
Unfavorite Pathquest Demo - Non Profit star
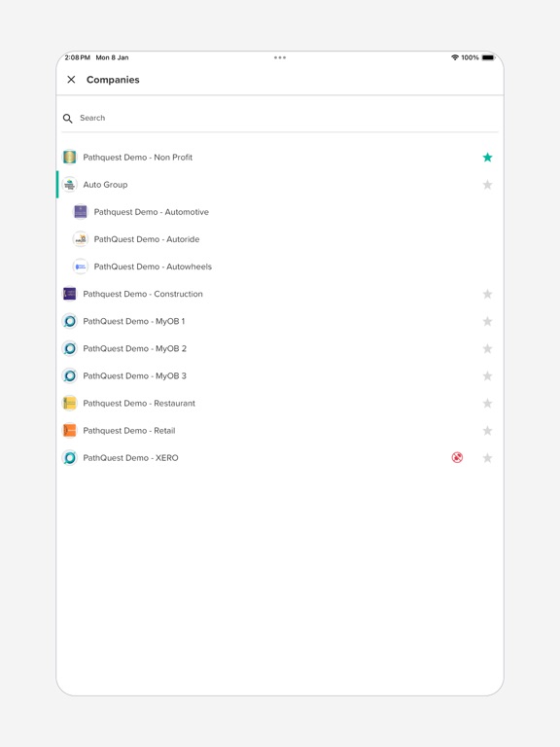(x=487, y=158)
